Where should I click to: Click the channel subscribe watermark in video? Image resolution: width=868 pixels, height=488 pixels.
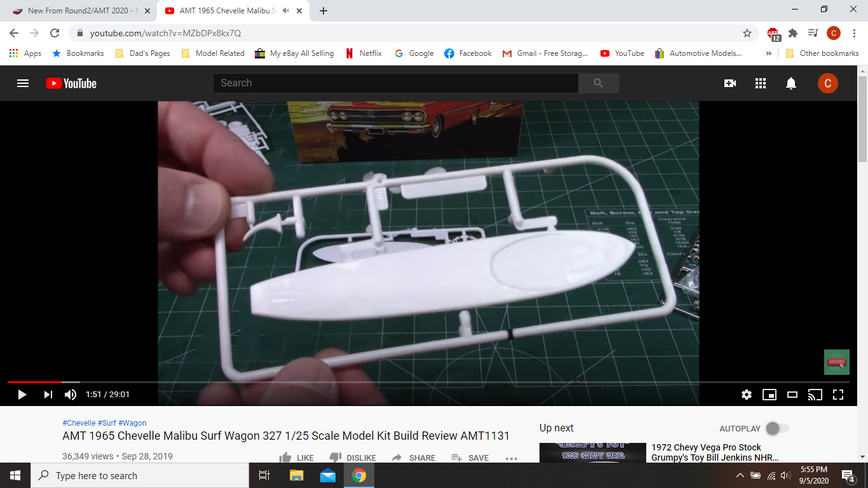tap(836, 362)
